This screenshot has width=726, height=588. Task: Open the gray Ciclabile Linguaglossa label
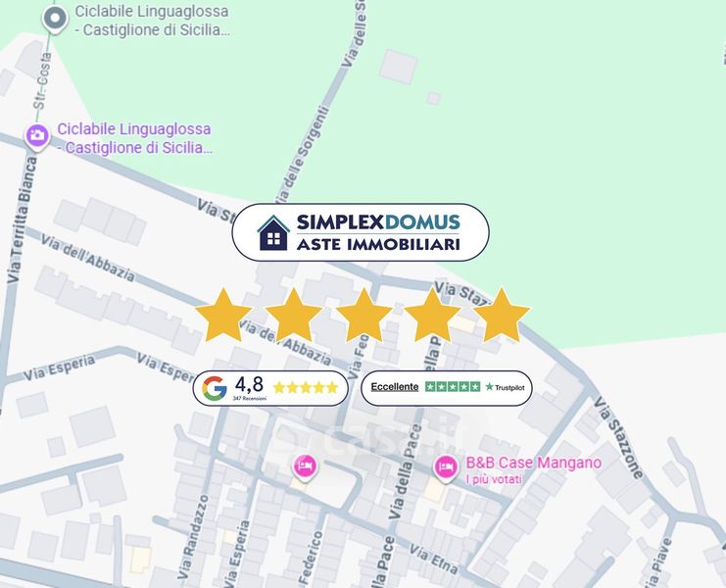(x=152, y=21)
